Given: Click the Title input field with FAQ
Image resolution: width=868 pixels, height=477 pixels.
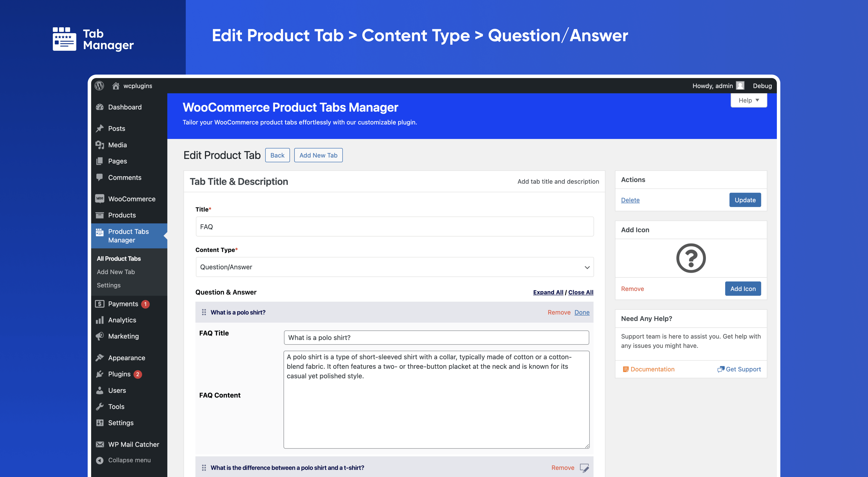Looking at the screenshot, I should 394,227.
